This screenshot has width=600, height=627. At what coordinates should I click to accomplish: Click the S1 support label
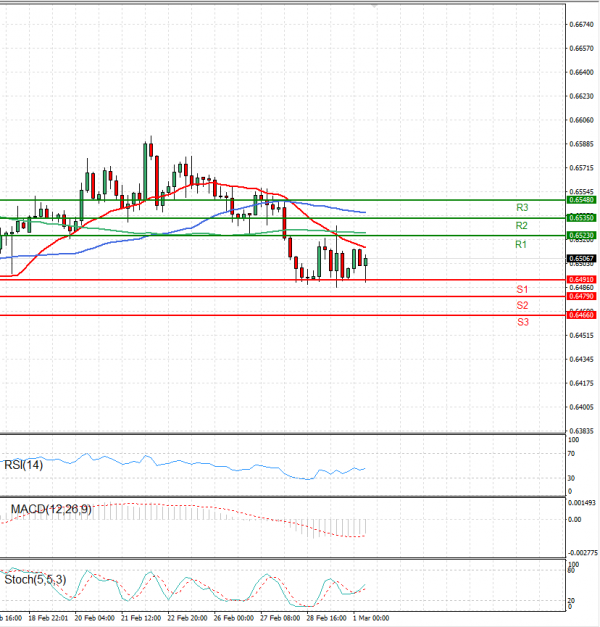click(x=522, y=289)
